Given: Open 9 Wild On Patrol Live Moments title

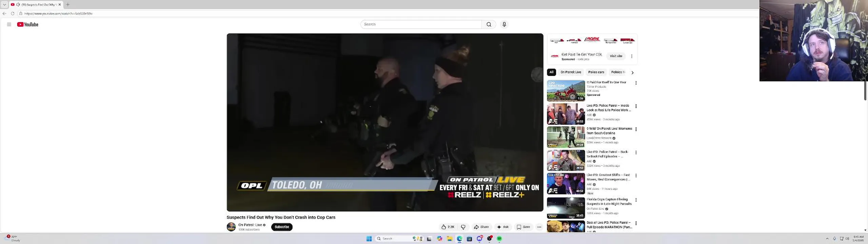Looking at the screenshot, I should (x=609, y=131).
